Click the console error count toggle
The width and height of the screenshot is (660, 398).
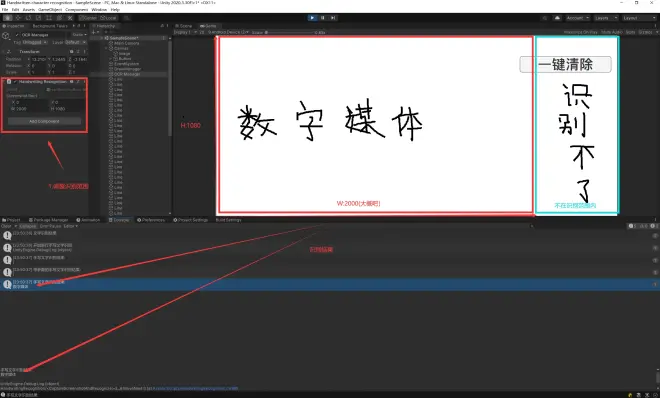[x=655, y=226]
